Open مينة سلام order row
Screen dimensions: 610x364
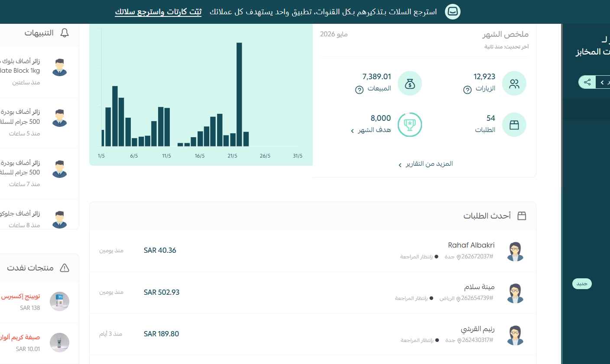(x=313, y=293)
